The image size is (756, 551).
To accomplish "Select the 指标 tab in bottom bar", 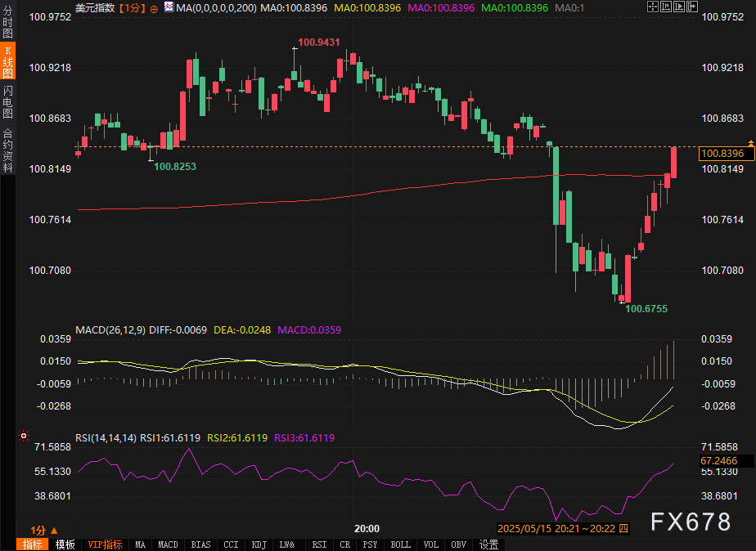I will tap(32, 544).
